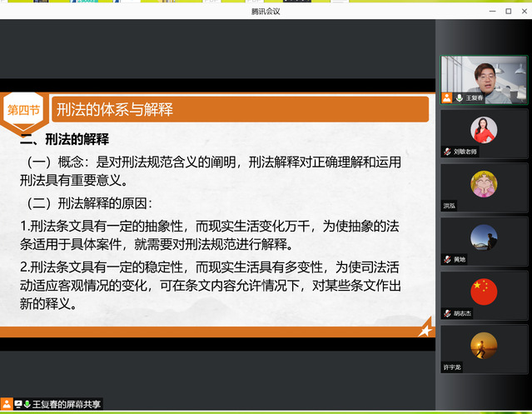The height and width of the screenshot is (414, 532).
Task: Select 胡志杰's flag avatar tile
Action: 484,295
